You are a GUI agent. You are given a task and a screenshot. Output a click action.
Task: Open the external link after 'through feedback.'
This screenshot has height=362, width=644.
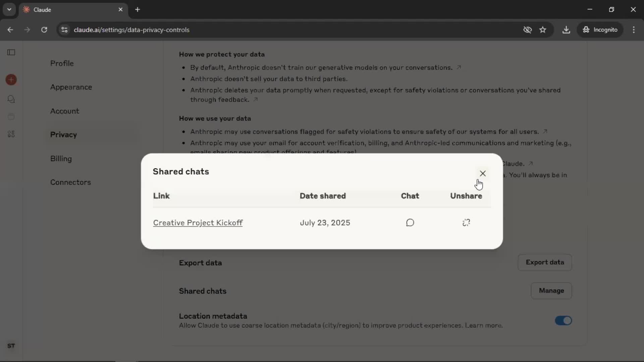(x=256, y=100)
